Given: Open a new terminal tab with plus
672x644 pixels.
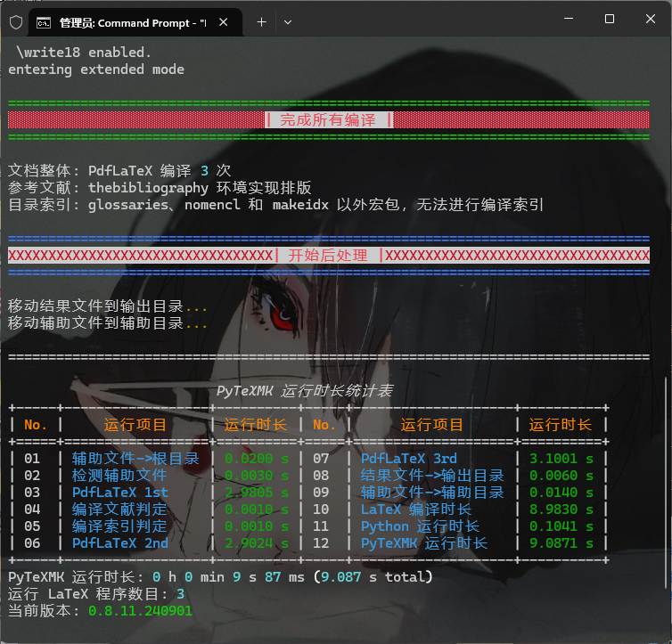Looking at the screenshot, I should [261, 22].
